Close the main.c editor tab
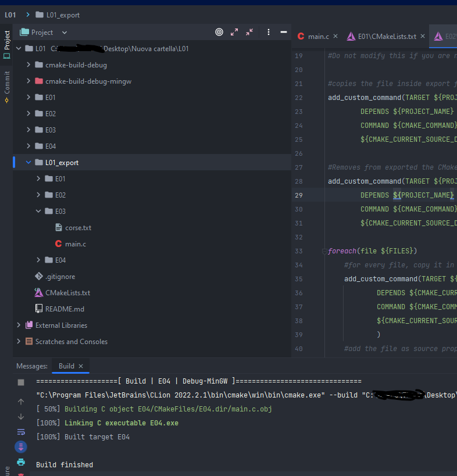The width and height of the screenshot is (457, 476). coord(335,36)
